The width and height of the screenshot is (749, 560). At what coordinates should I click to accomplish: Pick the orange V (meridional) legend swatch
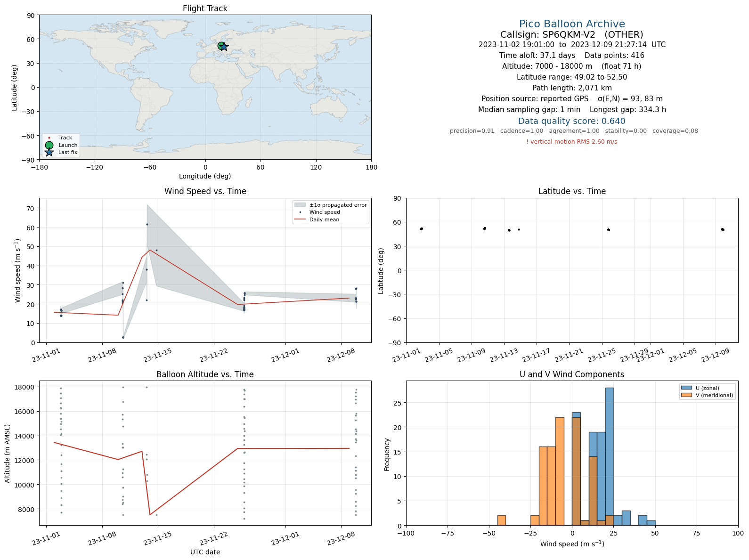point(686,395)
